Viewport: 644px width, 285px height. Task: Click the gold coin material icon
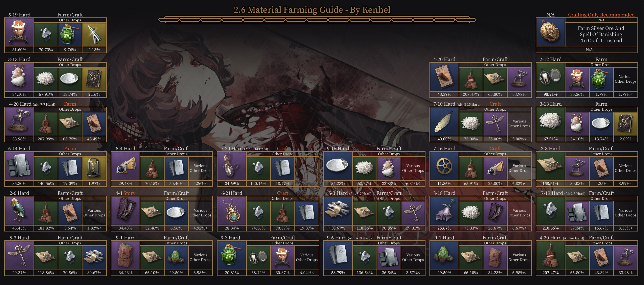point(550,32)
